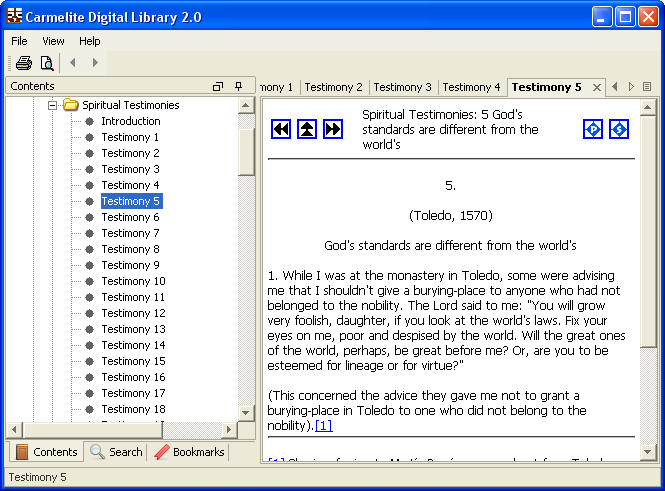Switch to the Testimony 3 tab
Screen dimensions: 665x491
(402, 88)
